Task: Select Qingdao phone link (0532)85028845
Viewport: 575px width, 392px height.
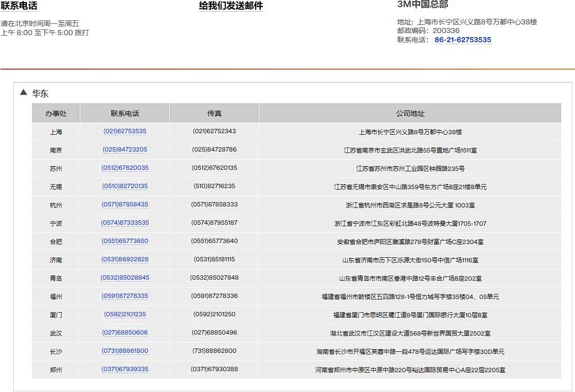Action: [125, 278]
